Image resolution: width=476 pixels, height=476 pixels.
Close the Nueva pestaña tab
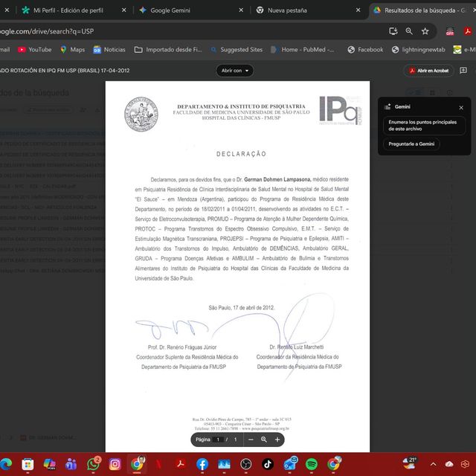[358, 10]
